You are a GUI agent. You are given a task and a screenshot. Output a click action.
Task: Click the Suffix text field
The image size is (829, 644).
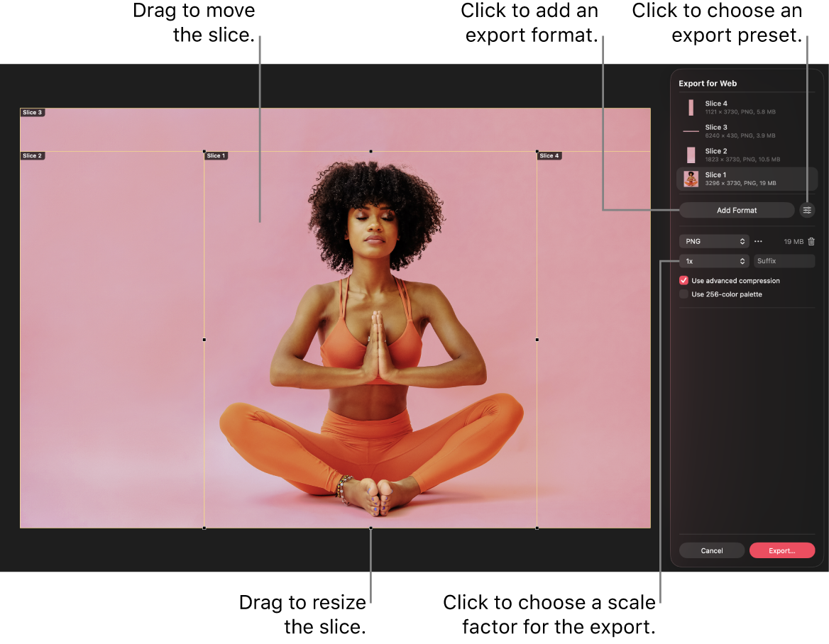click(784, 261)
